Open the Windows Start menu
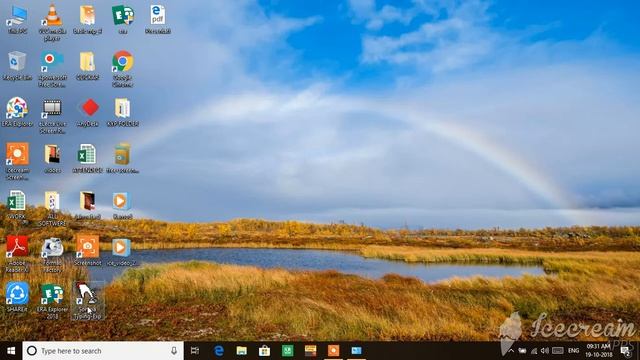 point(11,351)
